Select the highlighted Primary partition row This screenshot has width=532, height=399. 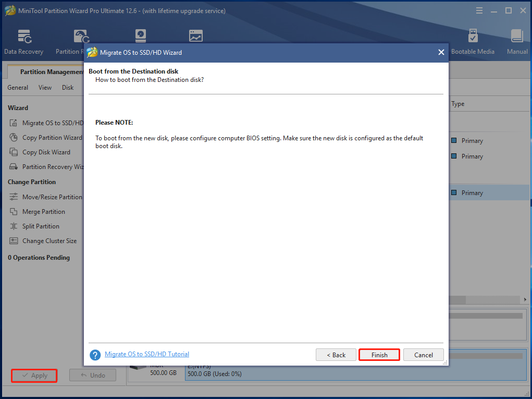click(x=489, y=192)
